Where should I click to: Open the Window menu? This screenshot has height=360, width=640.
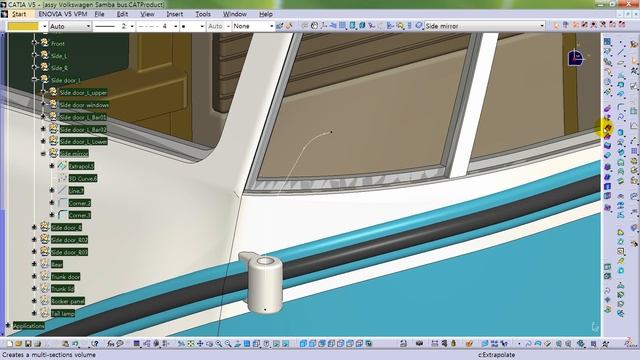tap(234, 14)
